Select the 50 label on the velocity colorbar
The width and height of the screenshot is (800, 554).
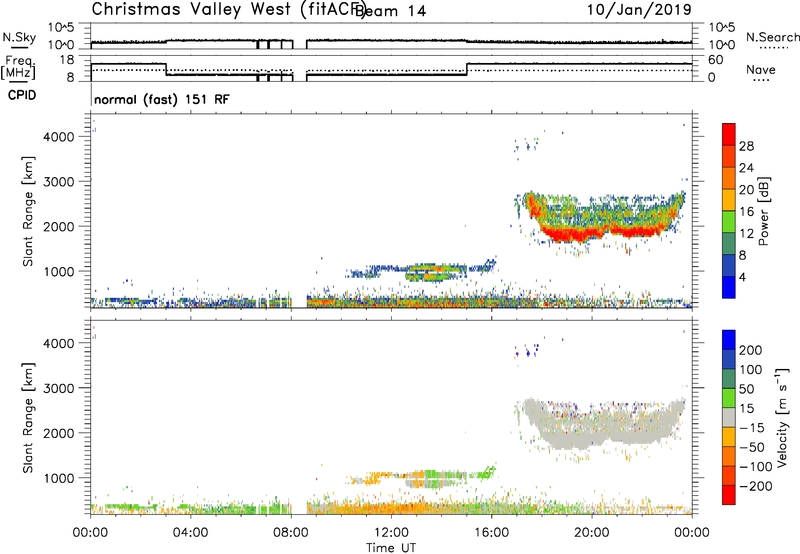(x=746, y=389)
